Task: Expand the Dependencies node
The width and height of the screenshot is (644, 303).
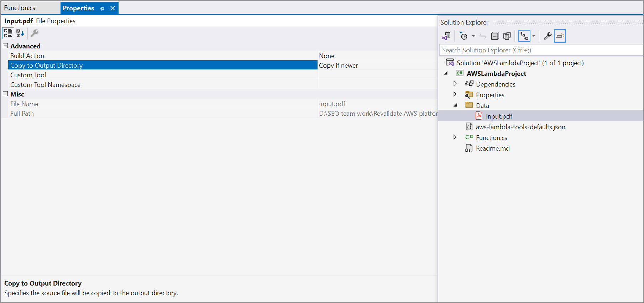Action: click(455, 84)
